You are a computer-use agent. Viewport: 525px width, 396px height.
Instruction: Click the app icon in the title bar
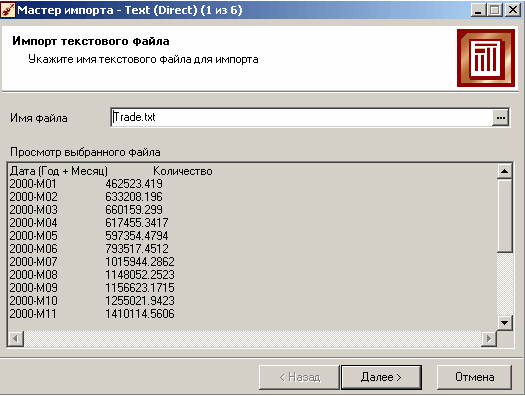[7, 10]
